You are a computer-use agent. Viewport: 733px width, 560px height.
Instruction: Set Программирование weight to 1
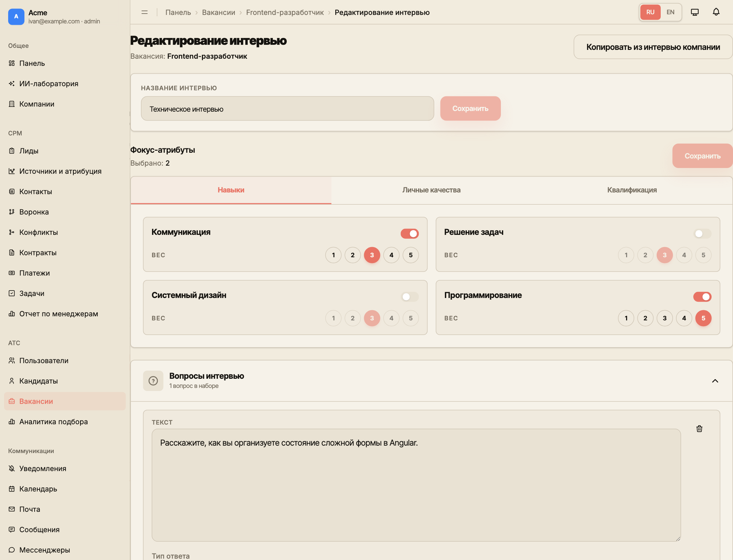coord(626,318)
